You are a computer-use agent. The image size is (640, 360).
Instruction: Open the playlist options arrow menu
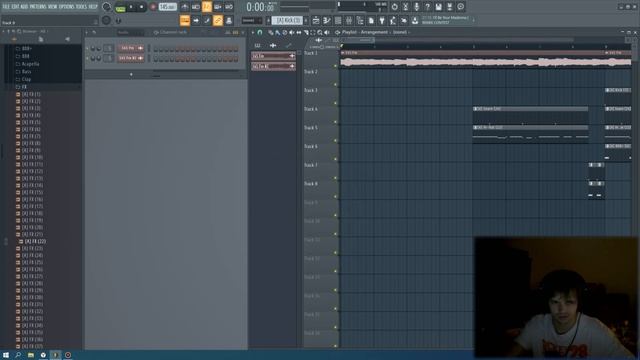point(253,32)
